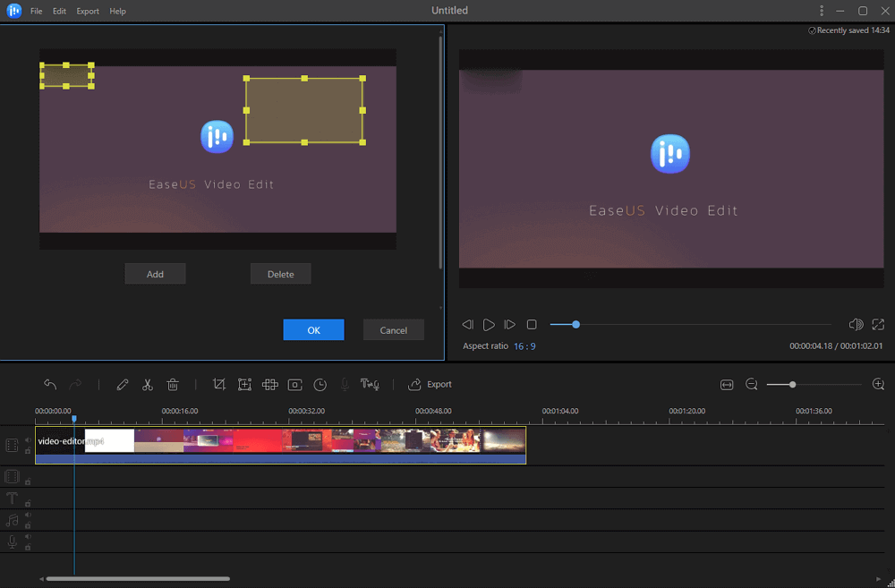Cancel the mosaic dialog
The image size is (895, 588).
[x=394, y=330]
